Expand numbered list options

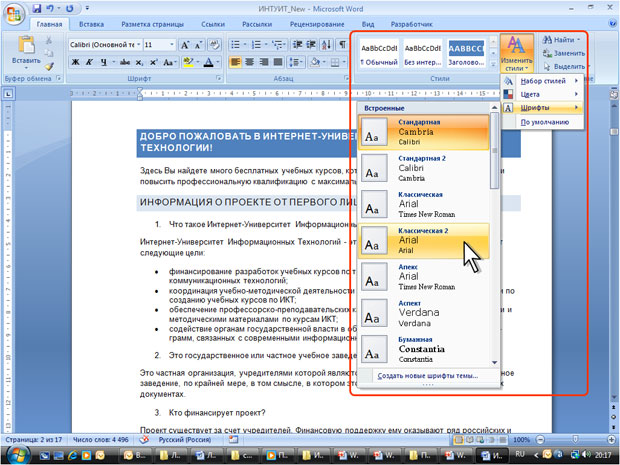pyautogui.click(x=266, y=45)
